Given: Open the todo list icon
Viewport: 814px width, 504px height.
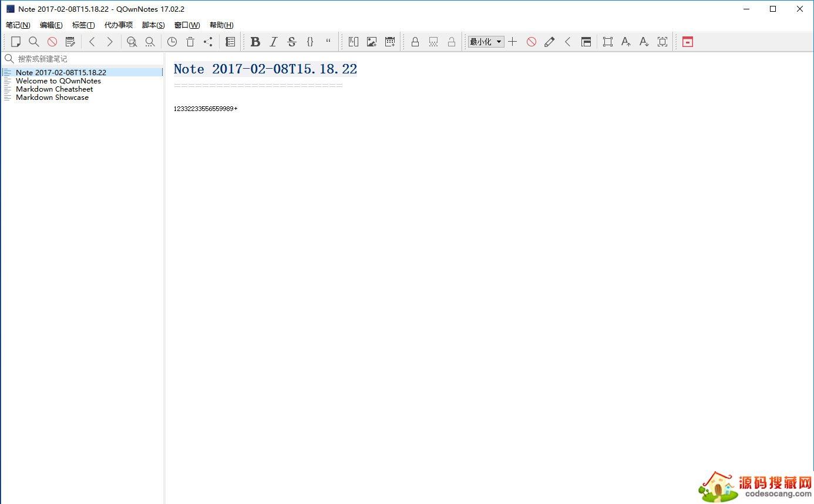Looking at the screenshot, I should (x=230, y=42).
